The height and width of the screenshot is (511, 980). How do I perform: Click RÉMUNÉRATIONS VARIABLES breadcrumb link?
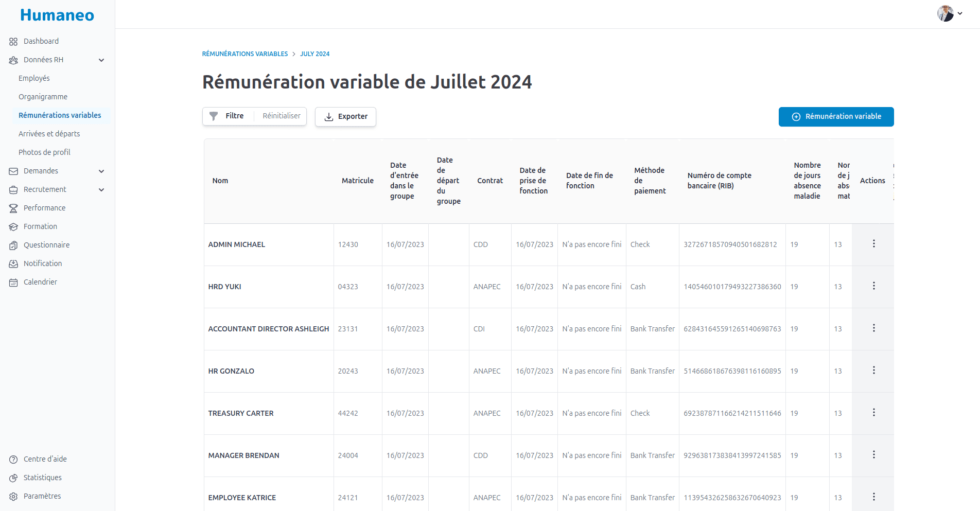[x=245, y=54]
